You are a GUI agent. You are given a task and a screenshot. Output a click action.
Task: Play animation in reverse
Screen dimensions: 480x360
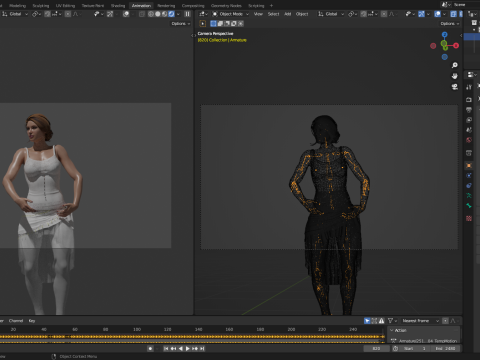(180, 348)
